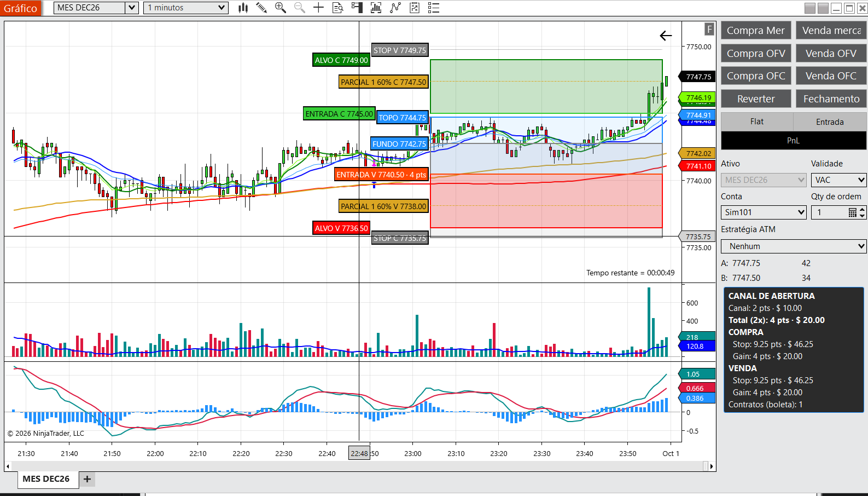
Task: Expand the Estratégia ATM Nenhum dropdown
Action: pos(794,246)
